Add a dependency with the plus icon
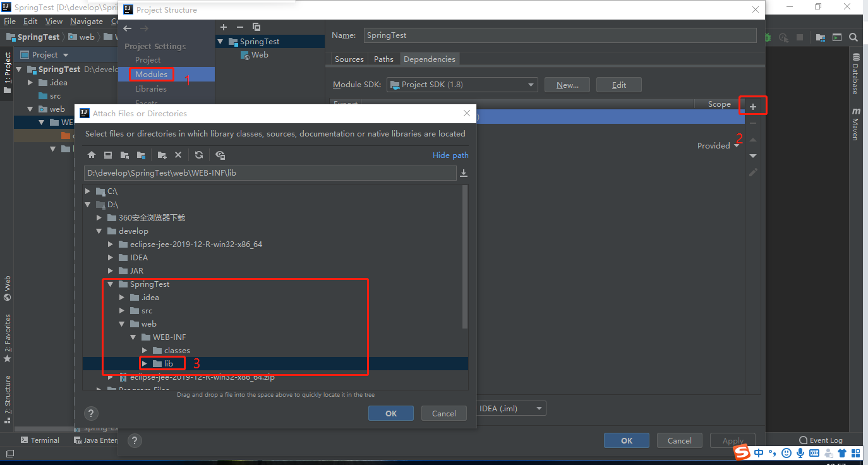Viewport: 868px width, 465px height. tap(753, 107)
